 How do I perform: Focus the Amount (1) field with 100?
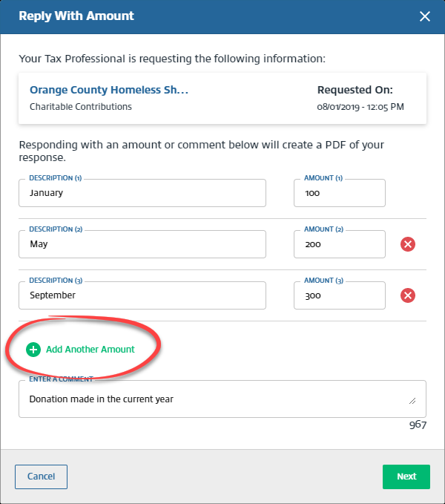point(339,193)
